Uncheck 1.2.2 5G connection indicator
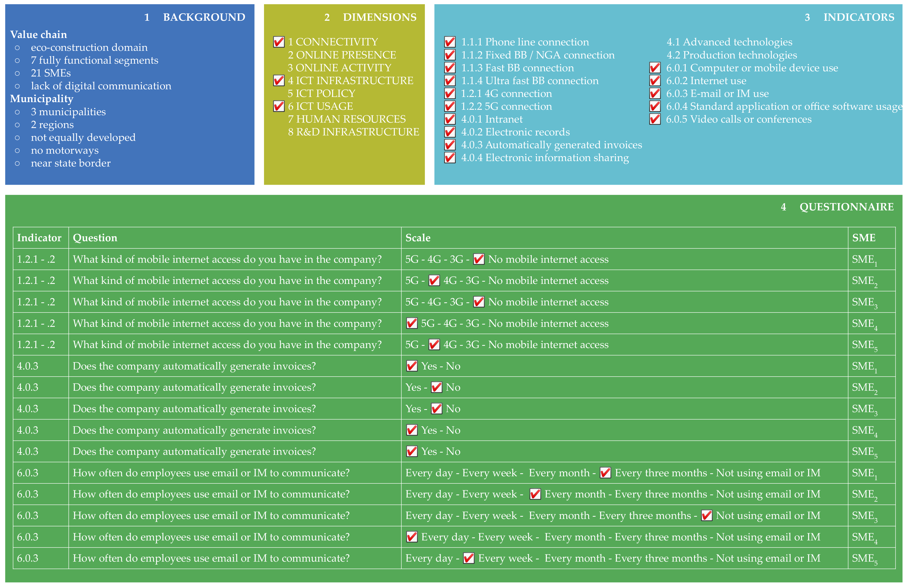 coord(450,106)
